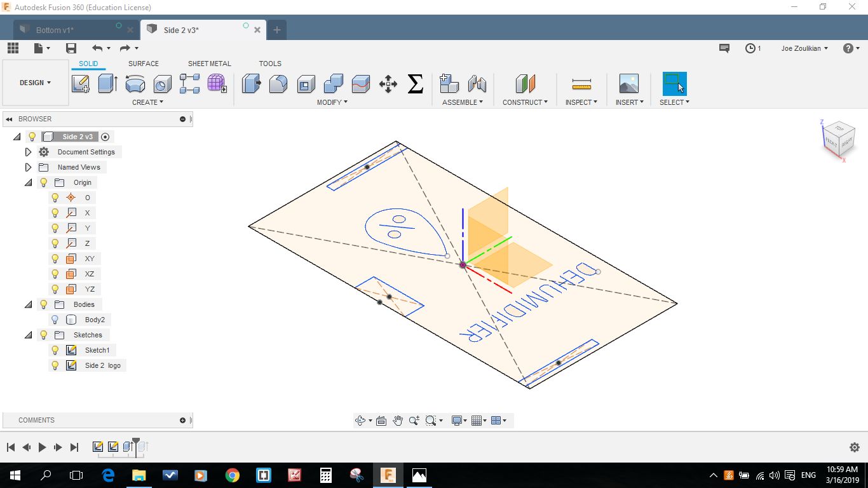The height and width of the screenshot is (488, 868).
Task: Show the data panel grid icon
Action: (x=13, y=48)
